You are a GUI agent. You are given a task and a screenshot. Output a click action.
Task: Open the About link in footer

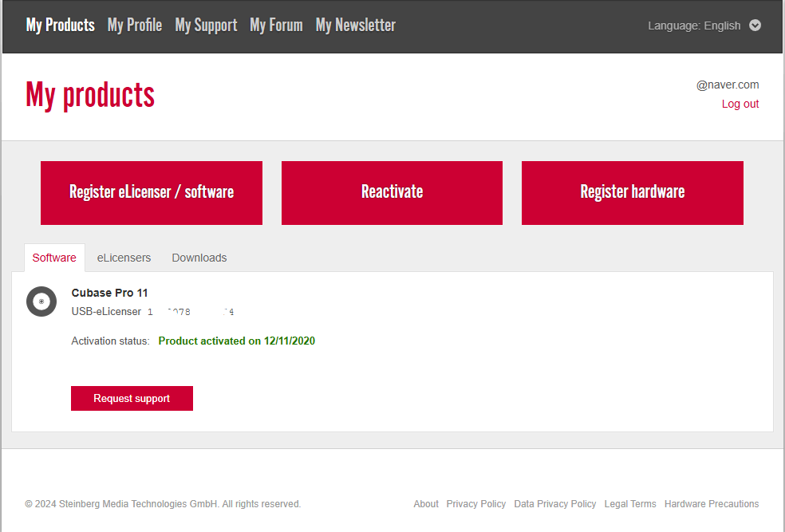tap(426, 504)
